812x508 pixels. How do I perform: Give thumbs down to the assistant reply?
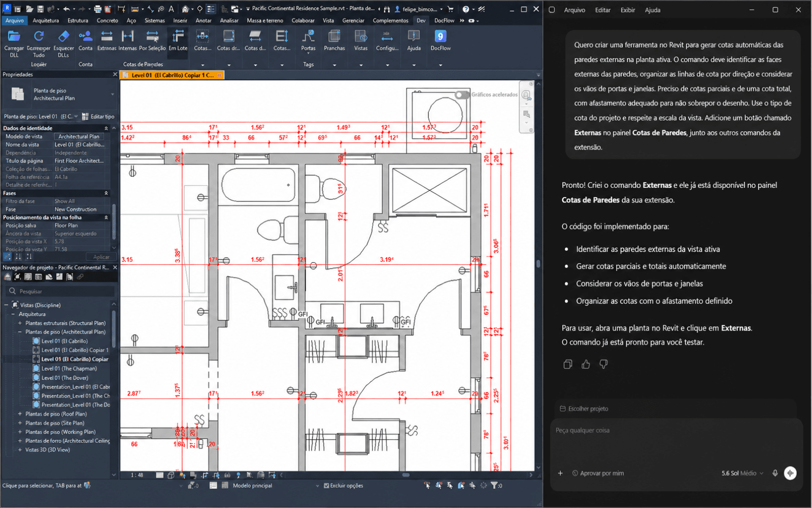tap(603, 364)
